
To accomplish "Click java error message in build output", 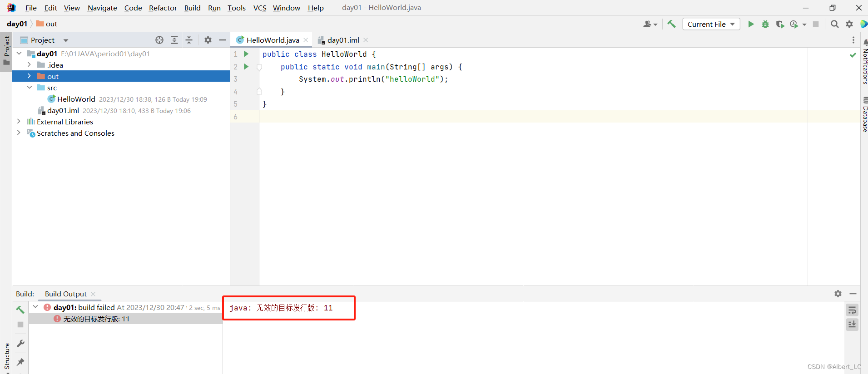I will (281, 308).
